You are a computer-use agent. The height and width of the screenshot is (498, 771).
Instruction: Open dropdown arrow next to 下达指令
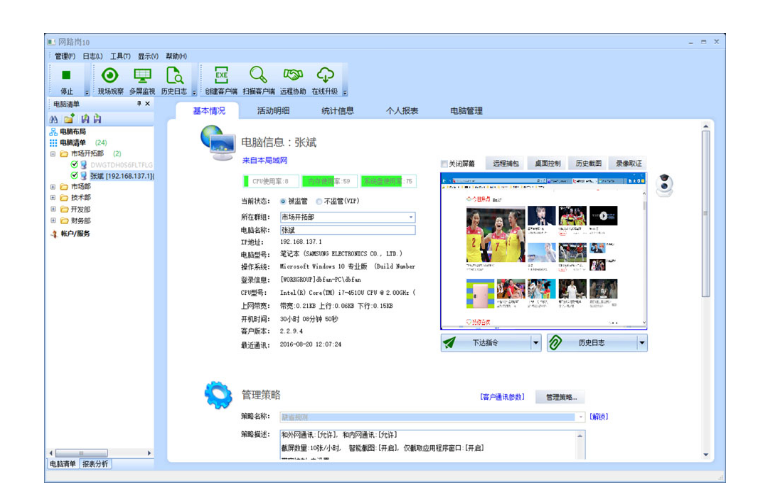tap(535, 342)
